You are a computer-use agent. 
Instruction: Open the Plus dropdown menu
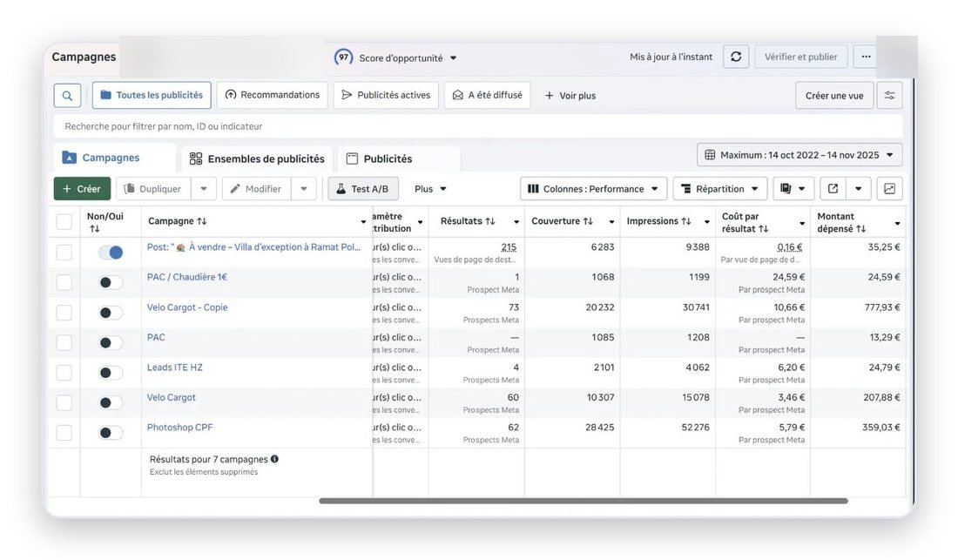[x=430, y=189]
